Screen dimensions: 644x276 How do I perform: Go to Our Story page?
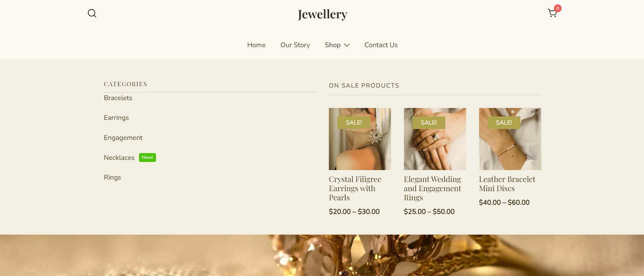tap(295, 45)
